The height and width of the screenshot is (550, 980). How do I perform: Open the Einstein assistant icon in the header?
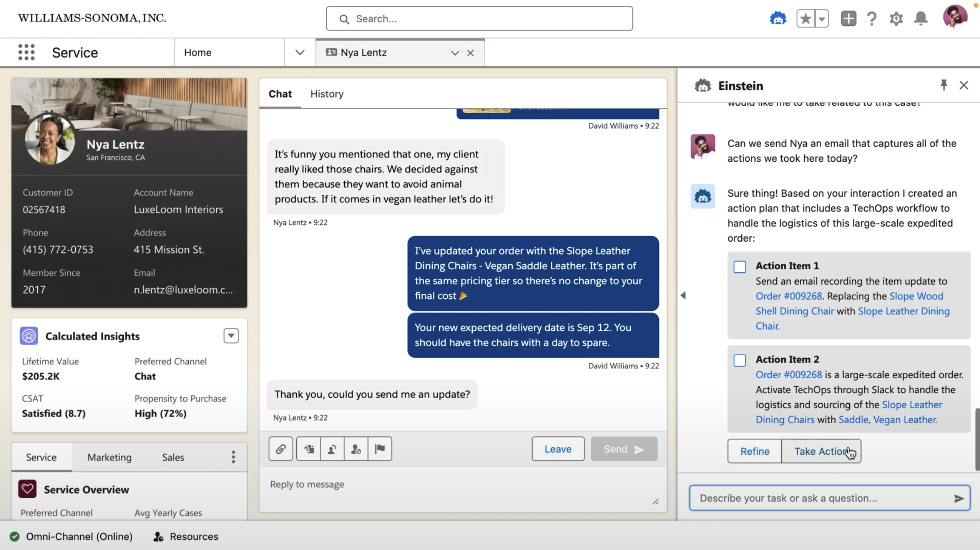(778, 18)
